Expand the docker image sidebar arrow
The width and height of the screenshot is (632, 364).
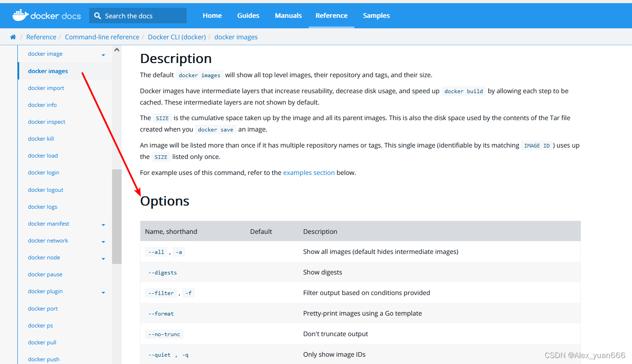tap(103, 55)
